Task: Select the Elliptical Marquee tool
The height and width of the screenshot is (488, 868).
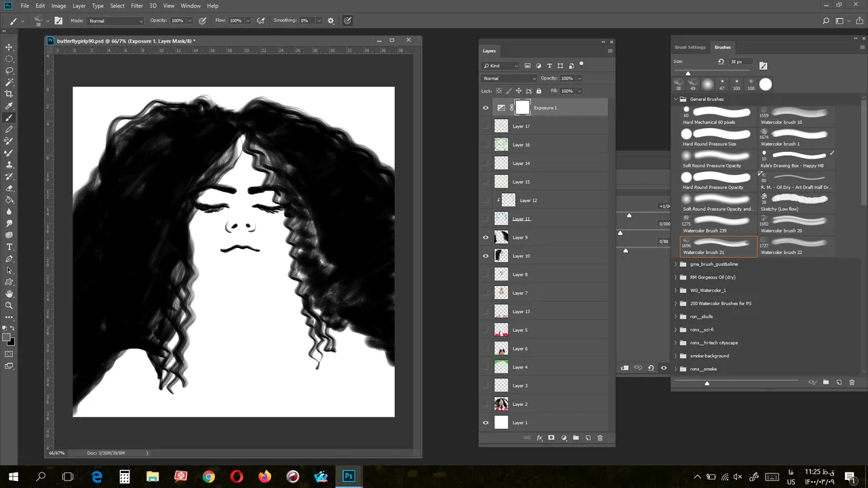Action: click(9, 59)
